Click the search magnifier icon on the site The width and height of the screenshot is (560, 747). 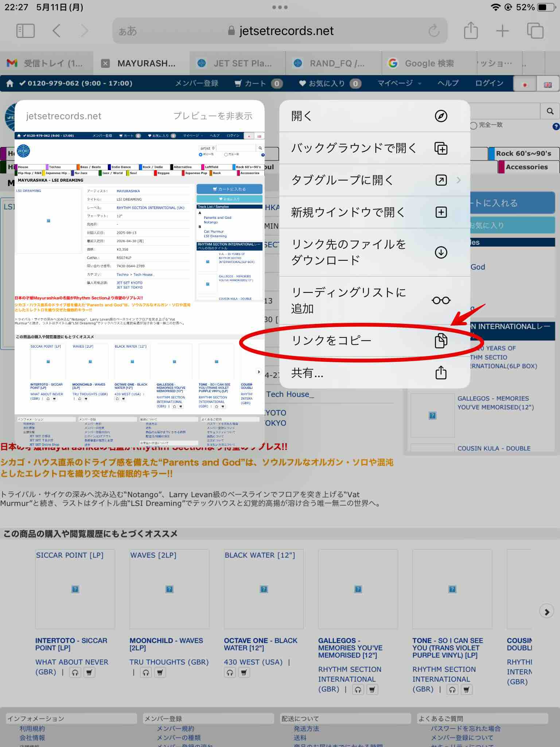(x=550, y=111)
